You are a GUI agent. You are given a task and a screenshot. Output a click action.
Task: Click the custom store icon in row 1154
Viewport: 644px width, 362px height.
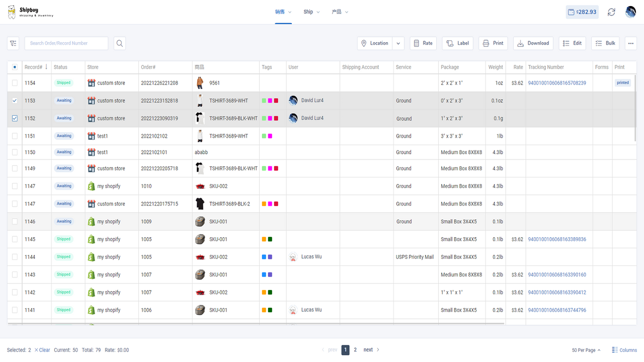[x=91, y=83]
